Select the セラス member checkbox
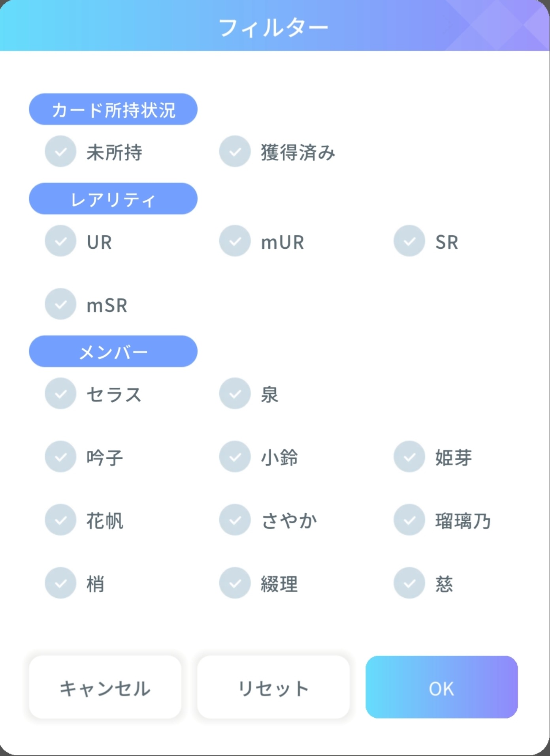Viewport: 550px width, 756px height. [60, 394]
